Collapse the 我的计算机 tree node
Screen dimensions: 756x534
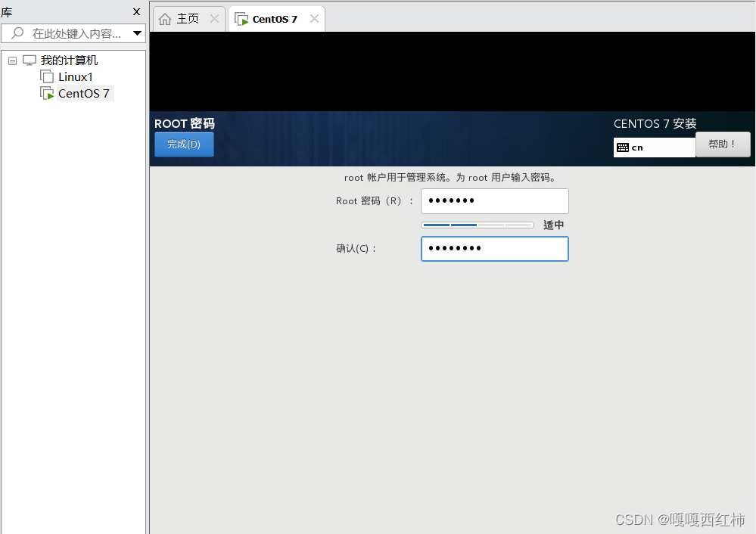point(13,61)
